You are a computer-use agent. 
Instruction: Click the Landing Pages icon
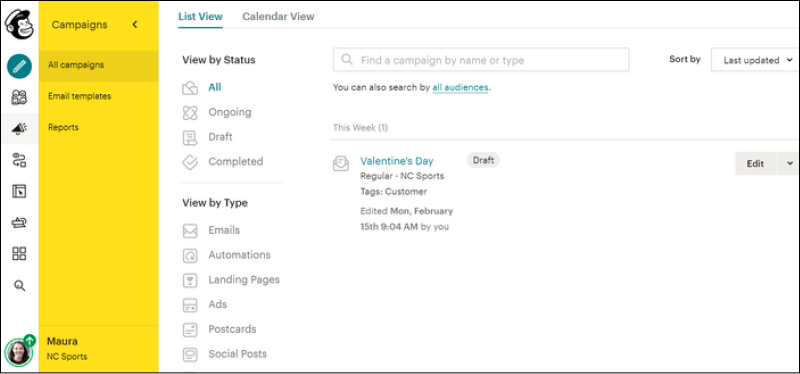pyautogui.click(x=190, y=280)
